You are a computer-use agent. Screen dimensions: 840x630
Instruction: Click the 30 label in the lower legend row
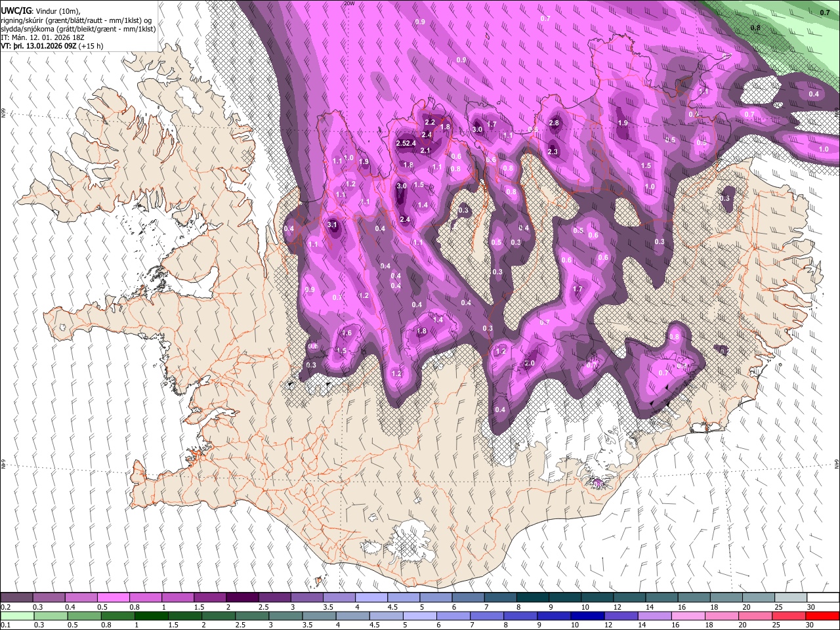point(811,625)
